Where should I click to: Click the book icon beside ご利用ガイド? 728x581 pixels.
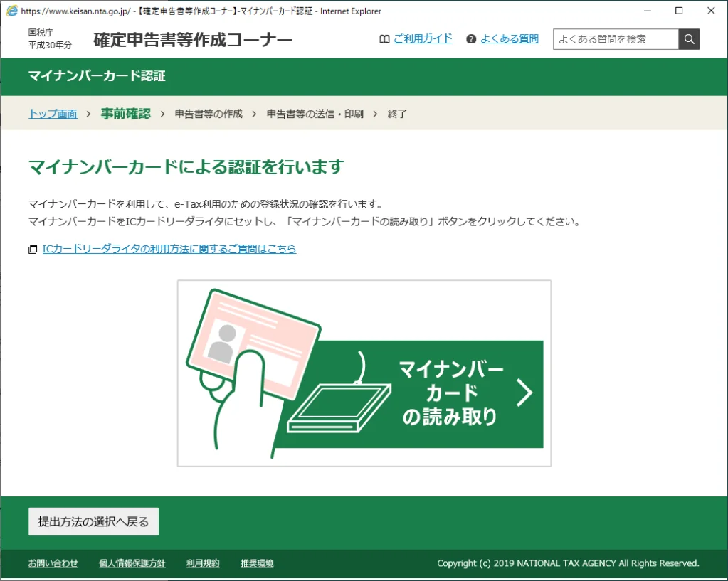[x=385, y=39]
